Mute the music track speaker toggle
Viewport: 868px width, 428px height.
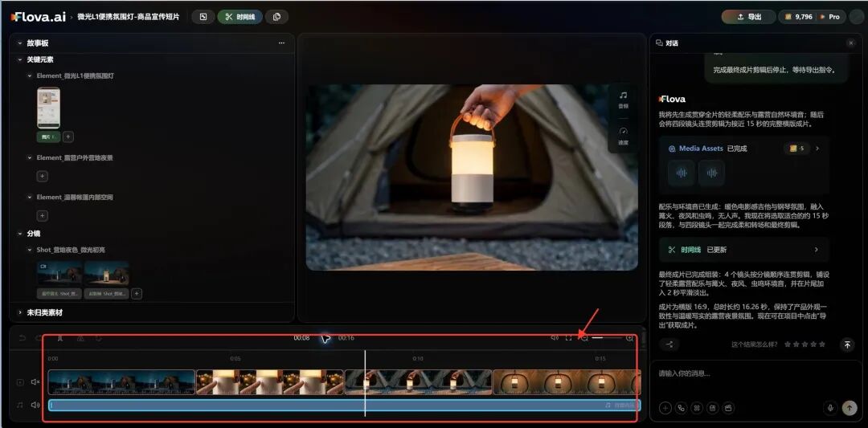click(35, 405)
